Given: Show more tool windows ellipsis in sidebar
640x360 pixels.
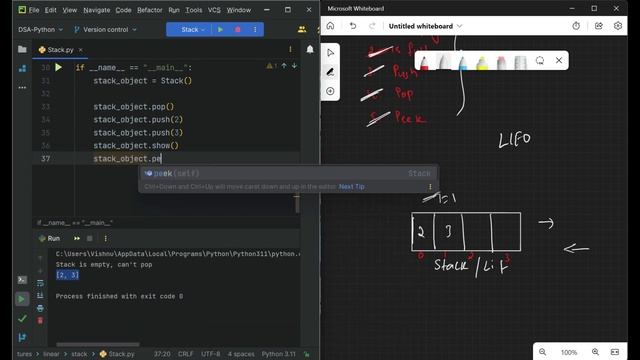Looking at the screenshot, I should [x=22, y=87].
